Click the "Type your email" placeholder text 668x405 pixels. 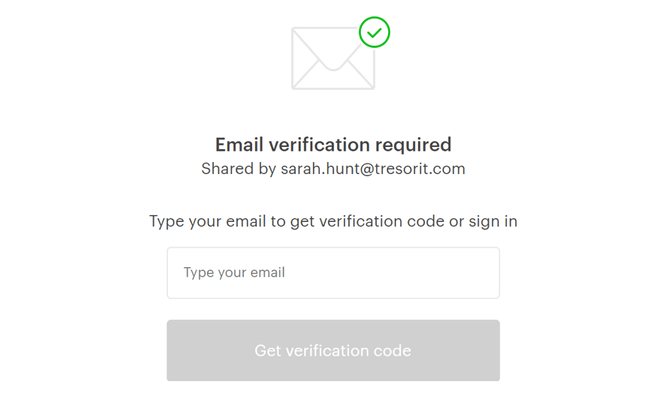click(x=234, y=273)
